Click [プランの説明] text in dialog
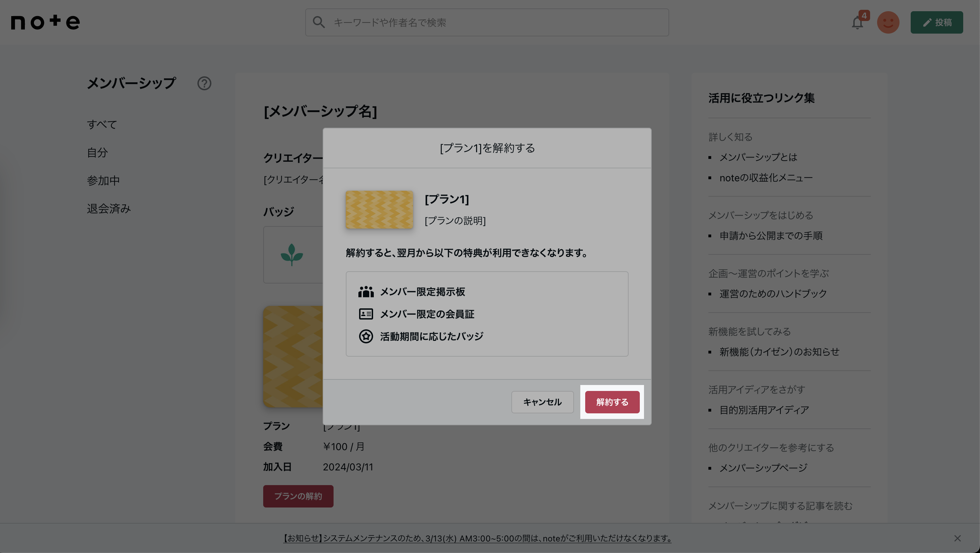Image resolution: width=980 pixels, height=553 pixels. [455, 220]
